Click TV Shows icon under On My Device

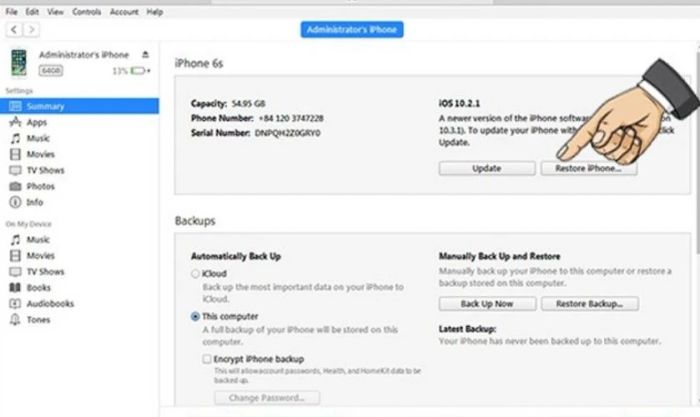coord(15,271)
